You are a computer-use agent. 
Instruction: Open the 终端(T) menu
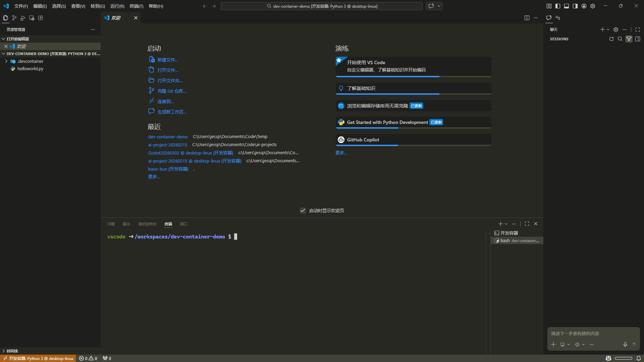click(x=136, y=6)
